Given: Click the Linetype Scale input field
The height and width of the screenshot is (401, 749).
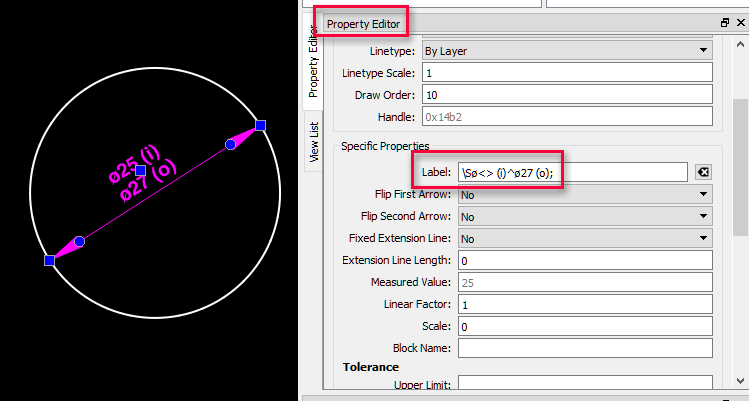Looking at the screenshot, I should (566, 73).
